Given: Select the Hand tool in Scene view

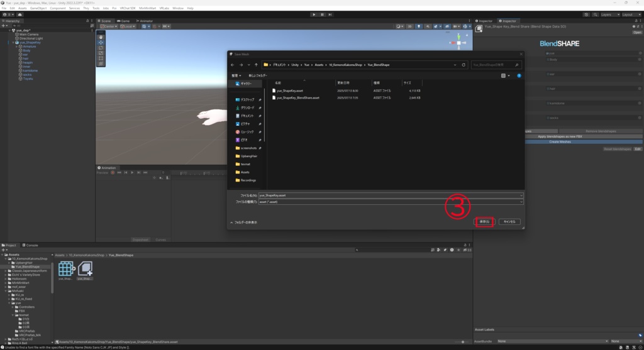Looking at the screenshot, I should (101, 37).
